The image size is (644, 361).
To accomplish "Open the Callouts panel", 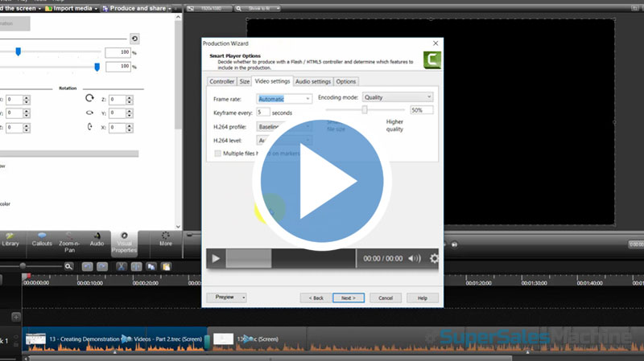I will [x=41, y=239].
